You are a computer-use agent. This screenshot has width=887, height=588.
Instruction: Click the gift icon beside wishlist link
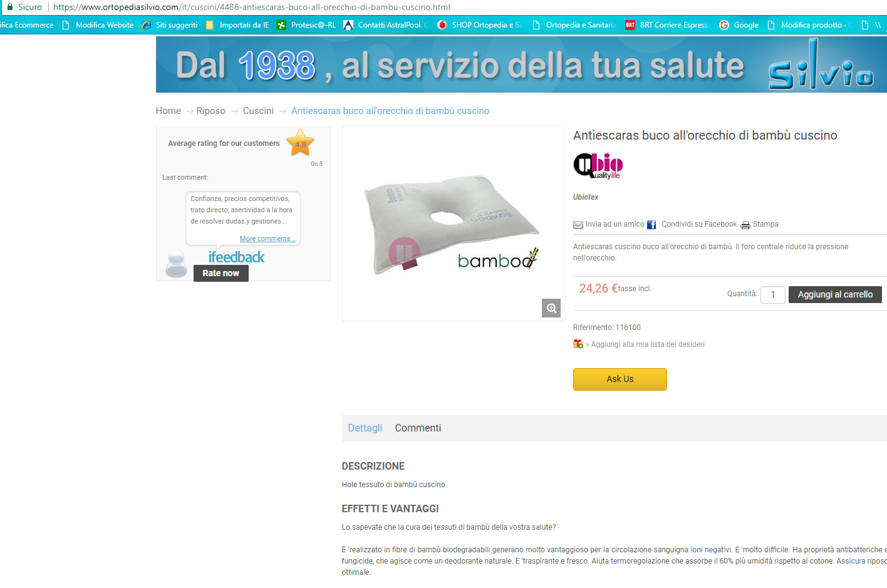[x=578, y=344]
